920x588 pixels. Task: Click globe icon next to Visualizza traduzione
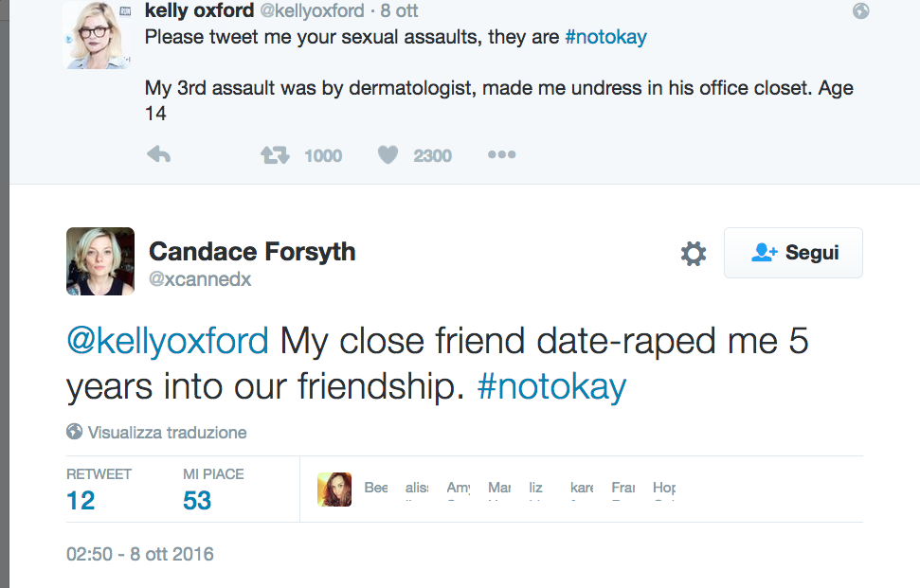point(75,432)
